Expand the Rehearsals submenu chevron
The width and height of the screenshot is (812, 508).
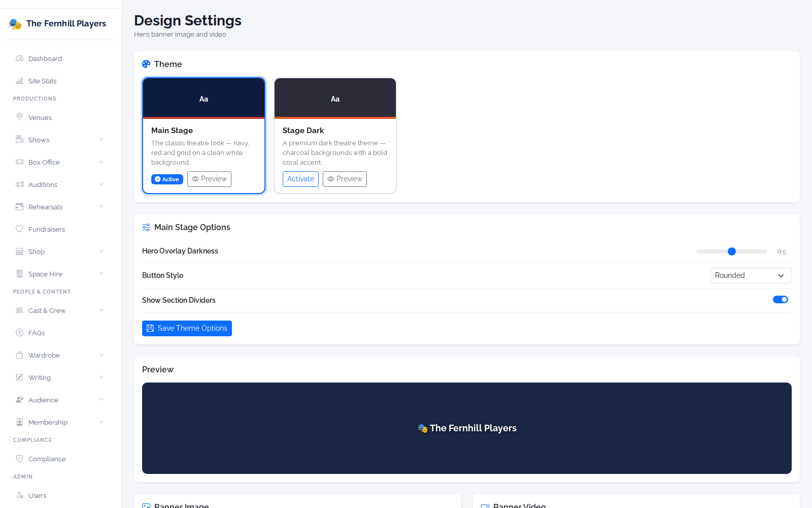coord(101,207)
